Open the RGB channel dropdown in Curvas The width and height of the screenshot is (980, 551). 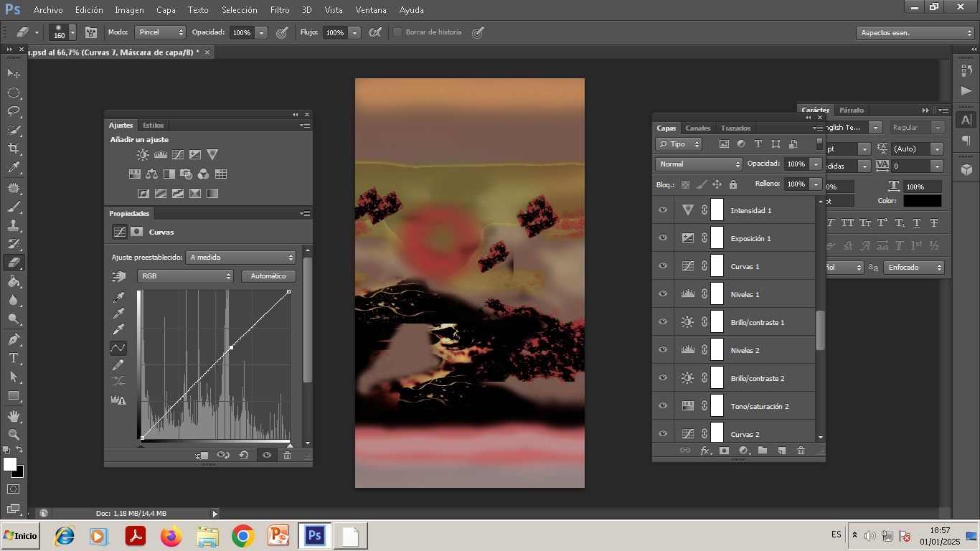[185, 276]
